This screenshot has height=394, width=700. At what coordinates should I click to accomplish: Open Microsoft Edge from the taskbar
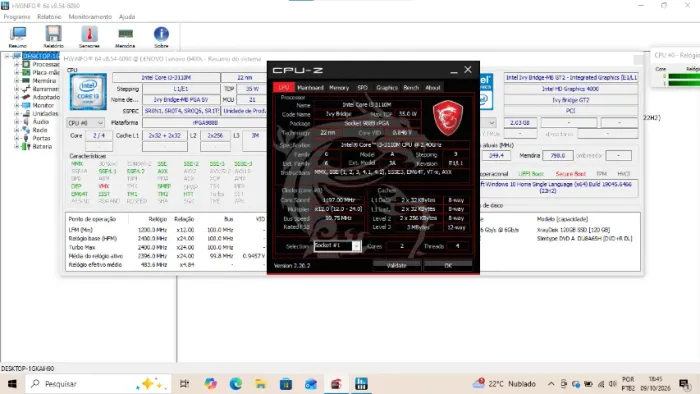point(236,384)
